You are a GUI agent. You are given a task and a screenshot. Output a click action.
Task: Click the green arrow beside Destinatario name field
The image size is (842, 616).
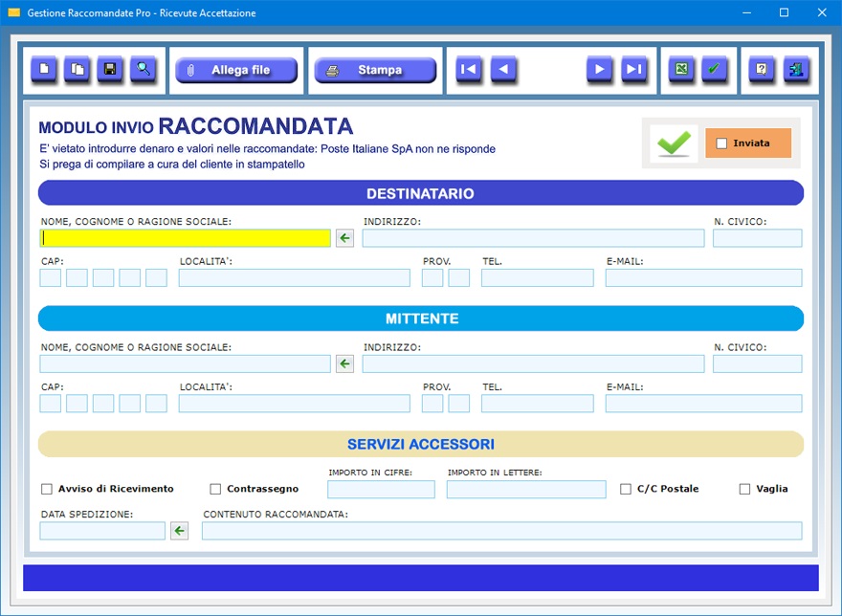(x=344, y=238)
